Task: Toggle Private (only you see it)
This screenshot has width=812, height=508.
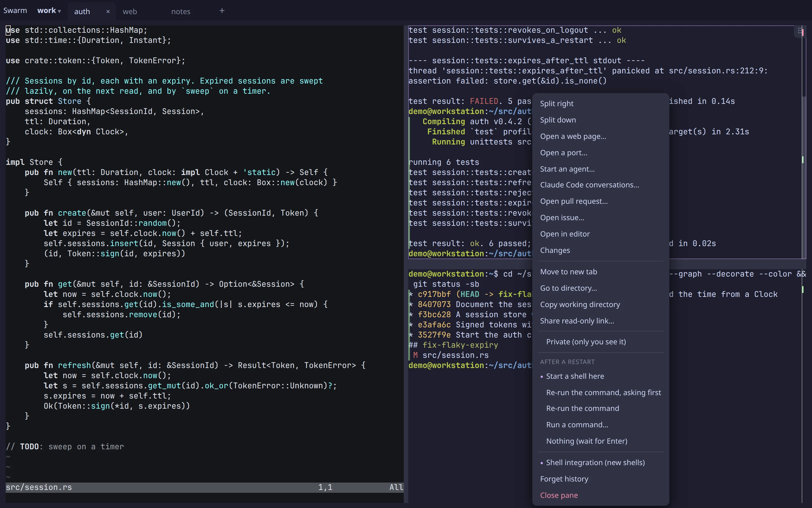Action: point(601,342)
